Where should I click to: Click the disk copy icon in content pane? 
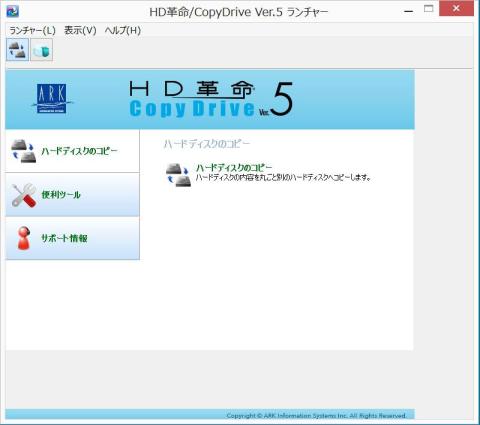tap(179, 175)
